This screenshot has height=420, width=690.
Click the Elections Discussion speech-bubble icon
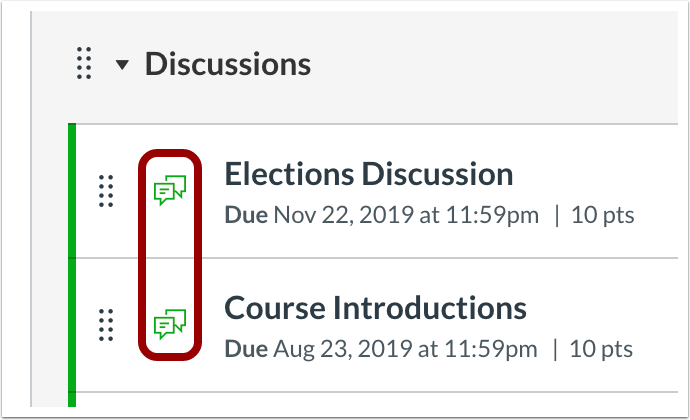click(170, 190)
